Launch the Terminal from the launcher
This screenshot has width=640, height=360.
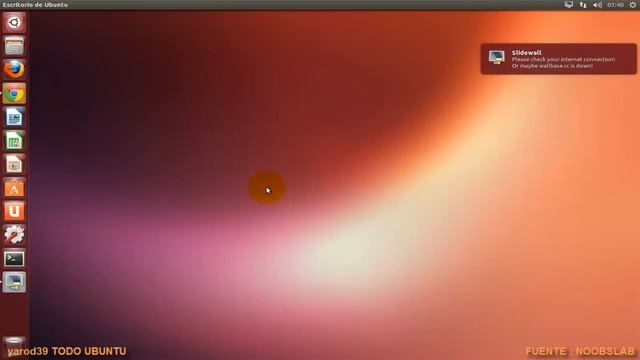pos(14,259)
